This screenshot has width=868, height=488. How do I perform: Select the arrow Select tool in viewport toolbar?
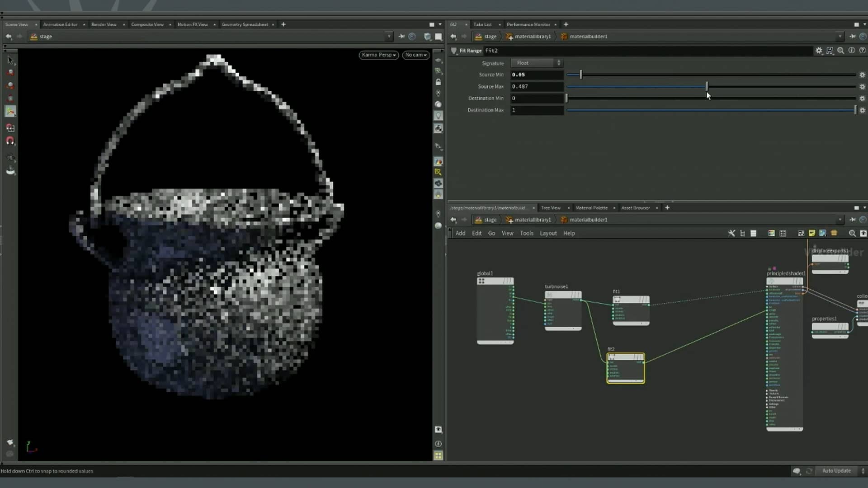coord(10,60)
